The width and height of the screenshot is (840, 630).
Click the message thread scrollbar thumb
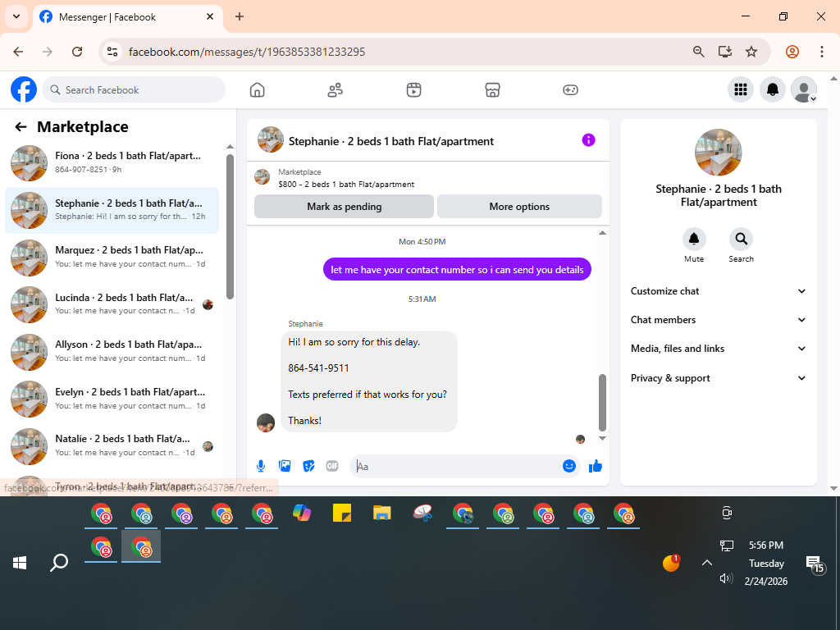point(602,403)
